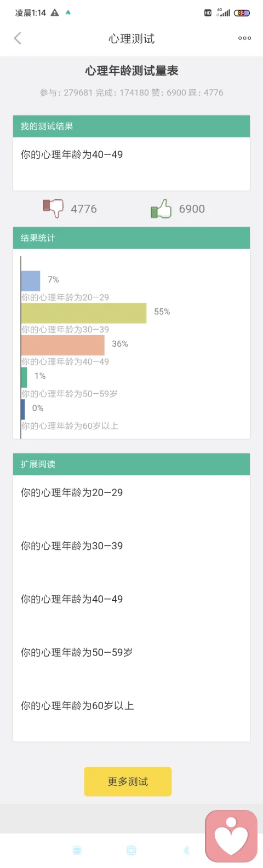
Task: Tap the thumbs-down icon showing 4776
Action: pyautogui.click(x=53, y=208)
